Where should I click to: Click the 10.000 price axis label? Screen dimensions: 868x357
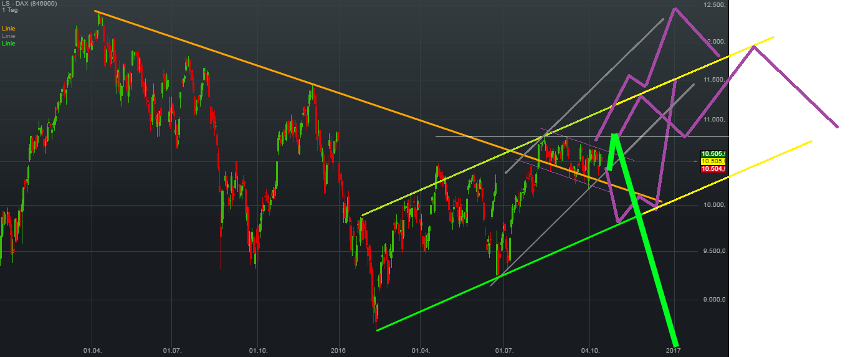pyautogui.click(x=715, y=206)
